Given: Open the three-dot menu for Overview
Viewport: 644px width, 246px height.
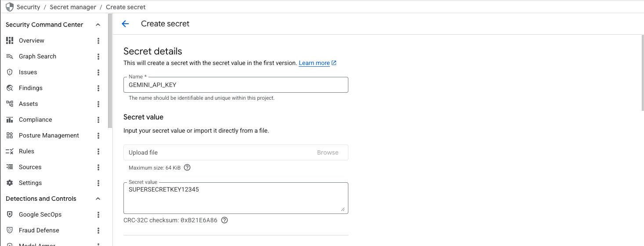Looking at the screenshot, I should point(98,40).
